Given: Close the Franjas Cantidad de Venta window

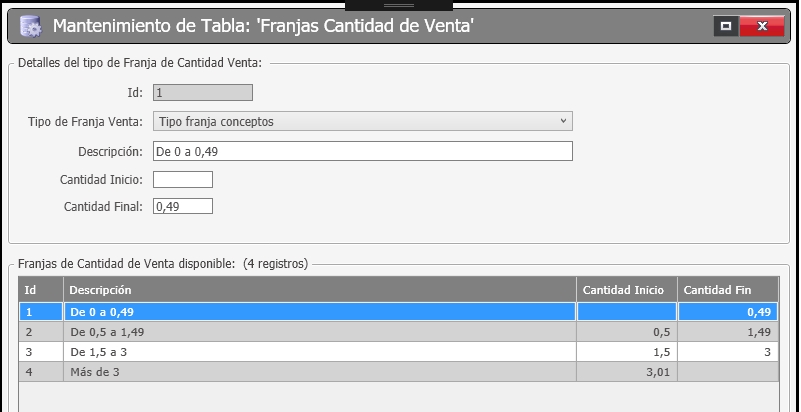Looking at the screenshot, I should pos(762,26).
